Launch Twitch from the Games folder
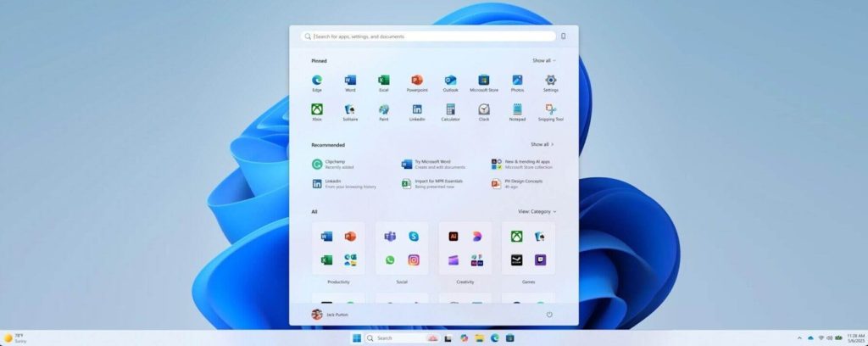868x346 pixels. [540, 259]
